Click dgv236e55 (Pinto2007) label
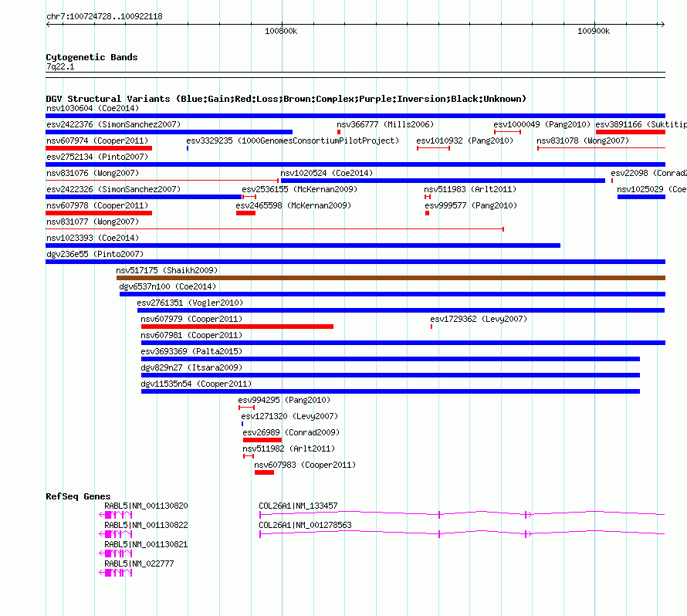687x616 pixels. tap(95, 254)
